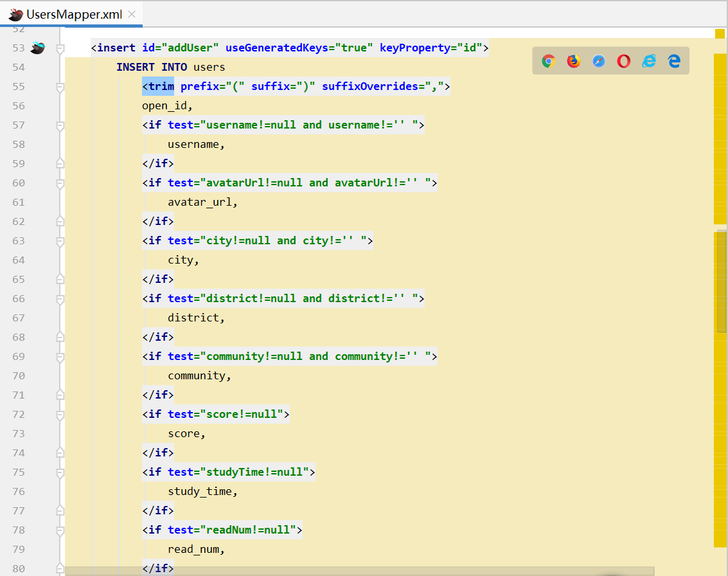Screen dimensions: 728x576
Task: Click fold end marker on line 77
Action: [x=60, y=510]
